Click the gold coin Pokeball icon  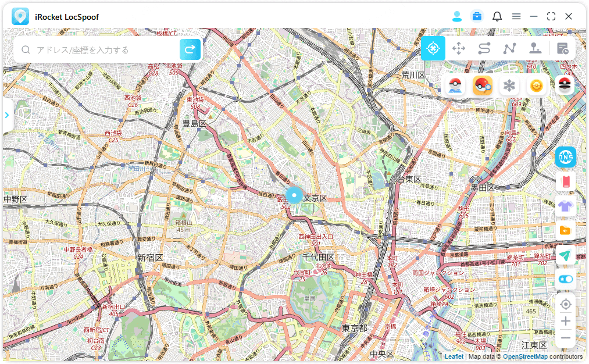(x=537, y=86)
